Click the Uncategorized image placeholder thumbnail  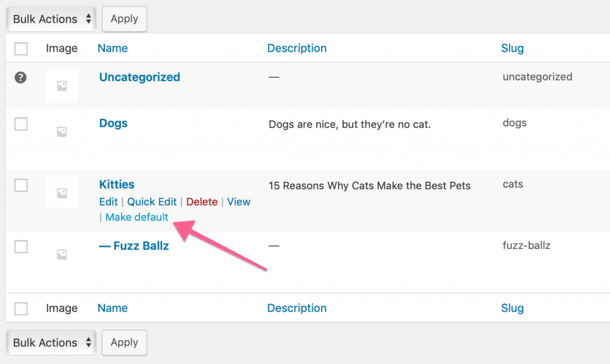click(x=62, y=85)
